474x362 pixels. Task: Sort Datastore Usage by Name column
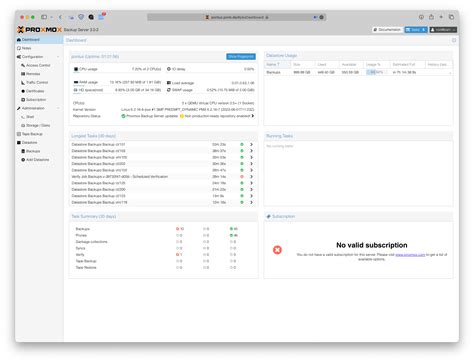(x=278, y=64)
